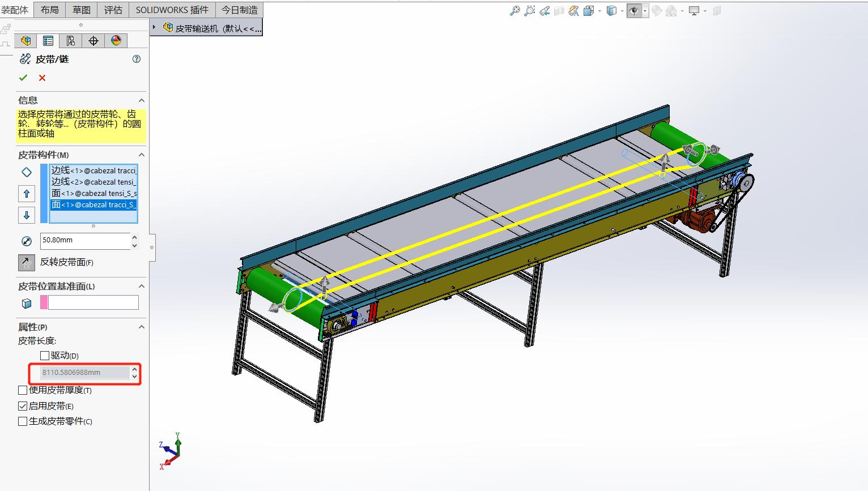Image resolution: width=868 pixels, height=491 pixels.
Task: Click the 50.80mm diameter spinner arrows
Action: (134, 241)
